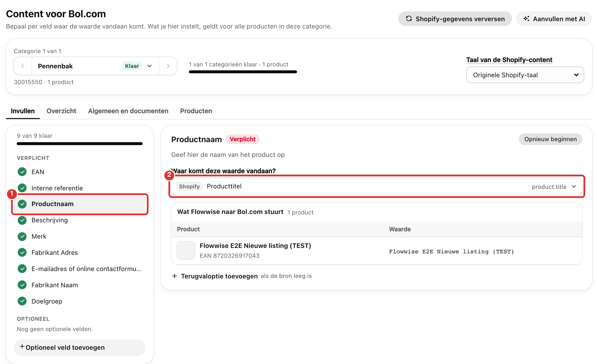Click the categories progress bar
The image size is (598, 364).
tap(243, 72)
